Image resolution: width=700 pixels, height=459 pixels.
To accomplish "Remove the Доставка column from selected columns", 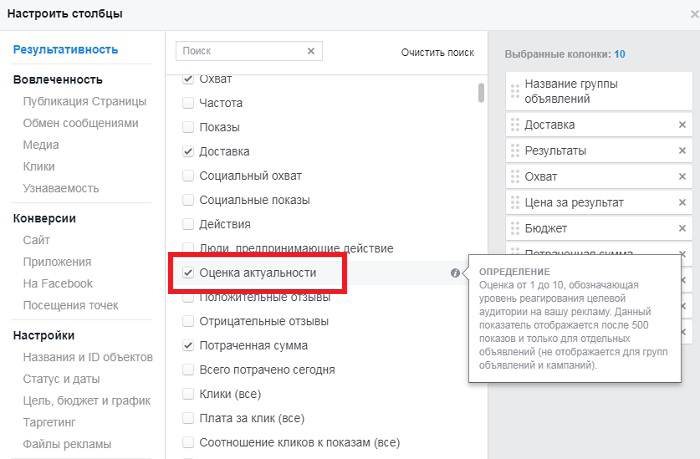I will pyautogui.click(x=682, y=125).
